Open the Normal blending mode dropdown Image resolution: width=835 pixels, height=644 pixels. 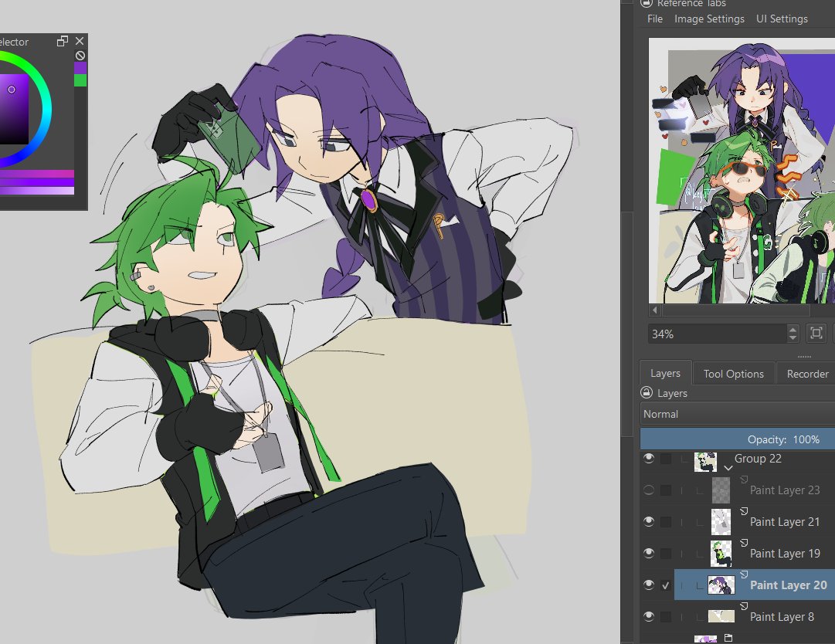738,414
